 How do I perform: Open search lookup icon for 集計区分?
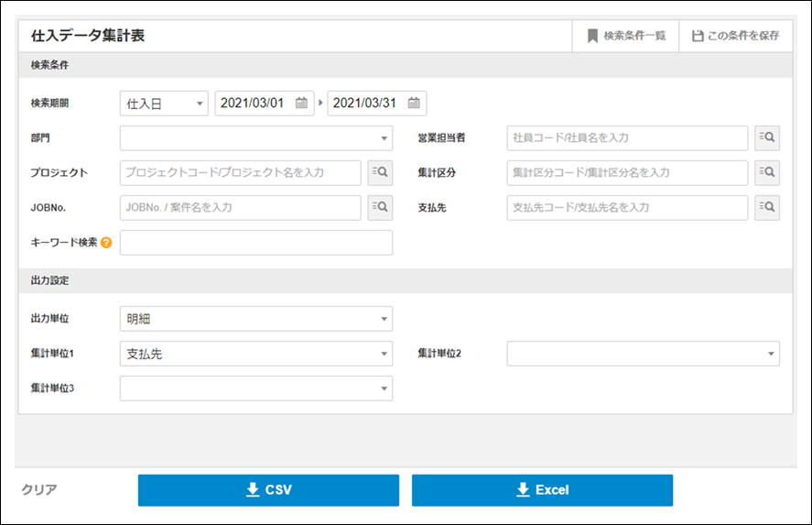pyautogui.click(x=767, y=172)
